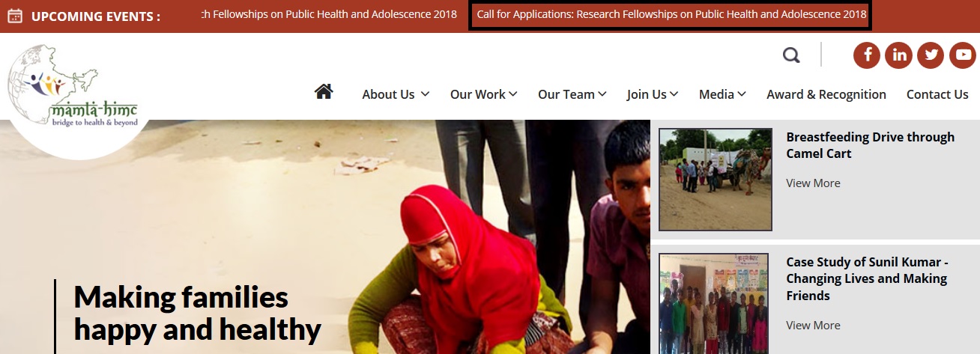
Task: Open the Sunil Kumar group photo thumbnail
Action: [x=714, y=303]
